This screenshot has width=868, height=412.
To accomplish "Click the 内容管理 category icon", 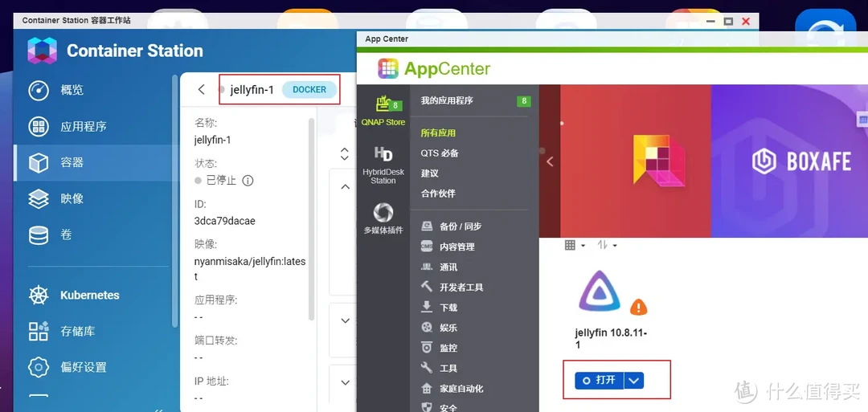I will 426,247.
